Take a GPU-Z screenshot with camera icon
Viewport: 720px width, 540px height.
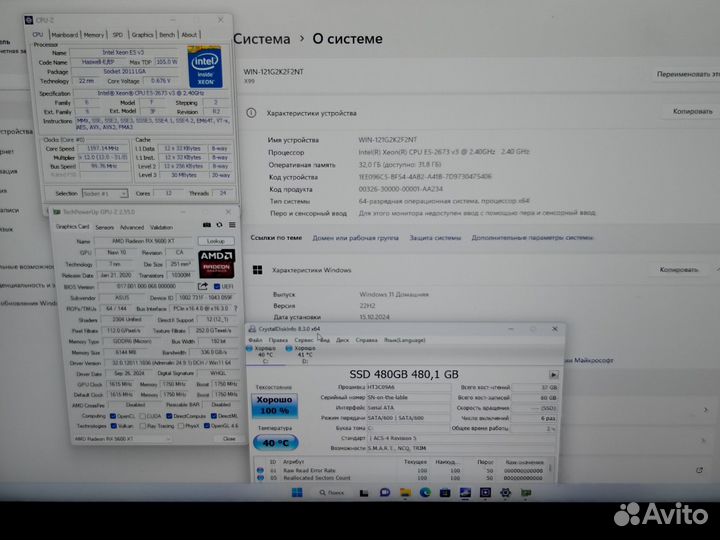[207, 225]
